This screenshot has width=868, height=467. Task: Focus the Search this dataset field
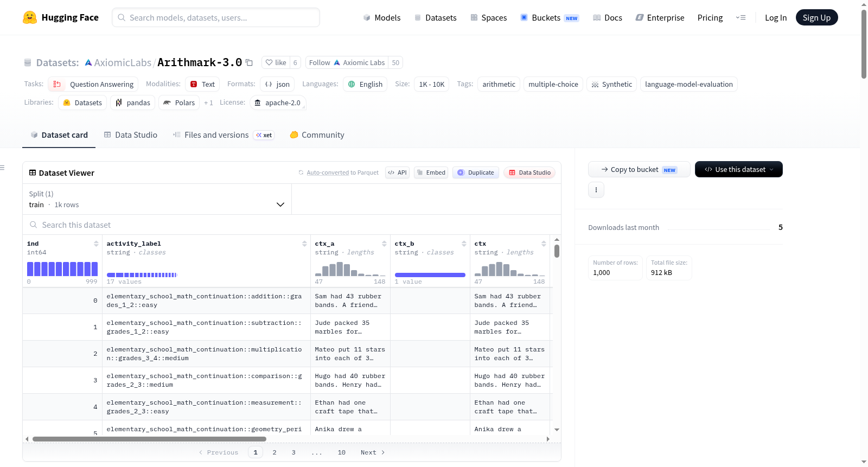tap(292, 225)
